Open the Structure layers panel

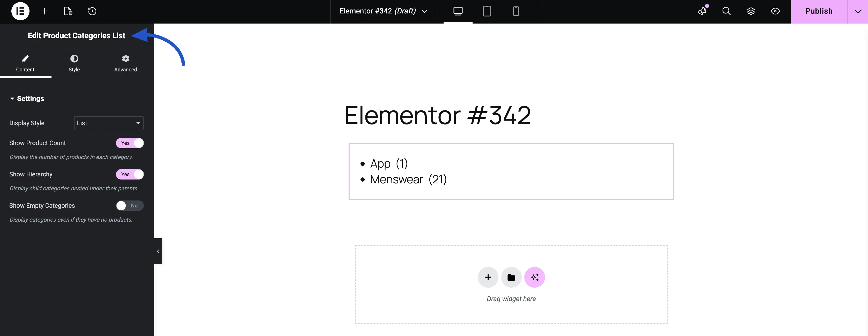click(x=751, y=11)
